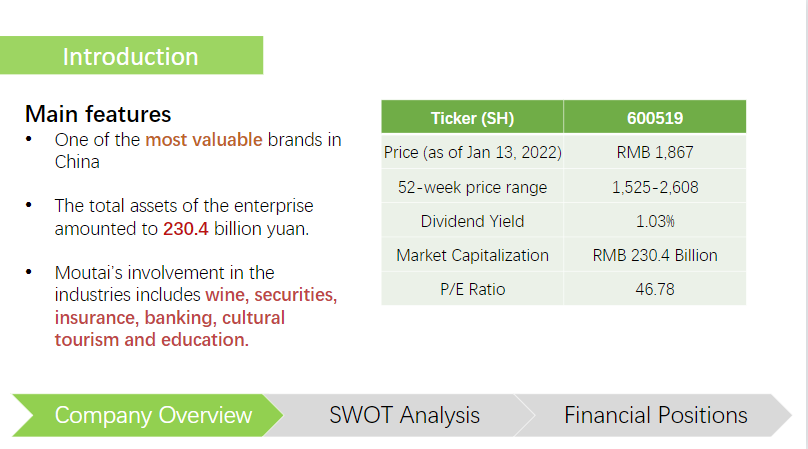Click the P/E Ratio label cell
The height and width of the screenshot is (449, 808).
pos(472,289)
